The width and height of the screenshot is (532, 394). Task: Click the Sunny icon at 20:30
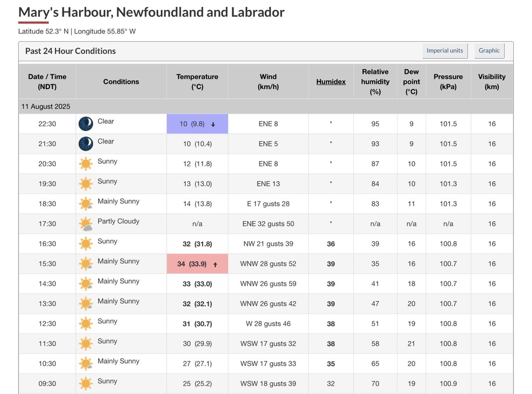click(x=86, y=164)
